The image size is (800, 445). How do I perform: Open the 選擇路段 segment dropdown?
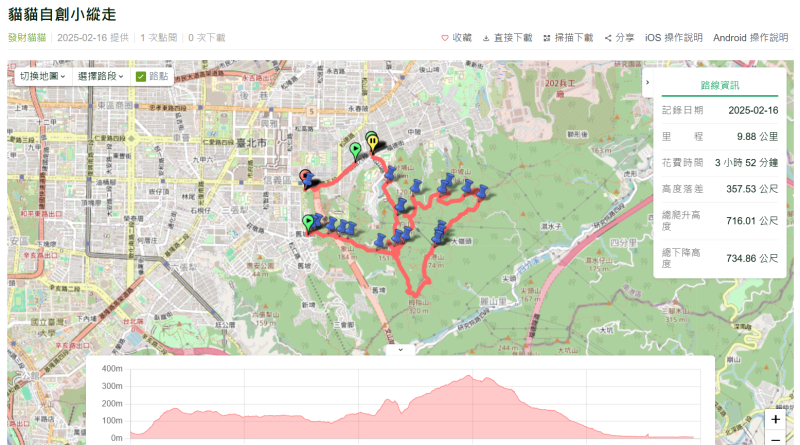click(101, 76)
